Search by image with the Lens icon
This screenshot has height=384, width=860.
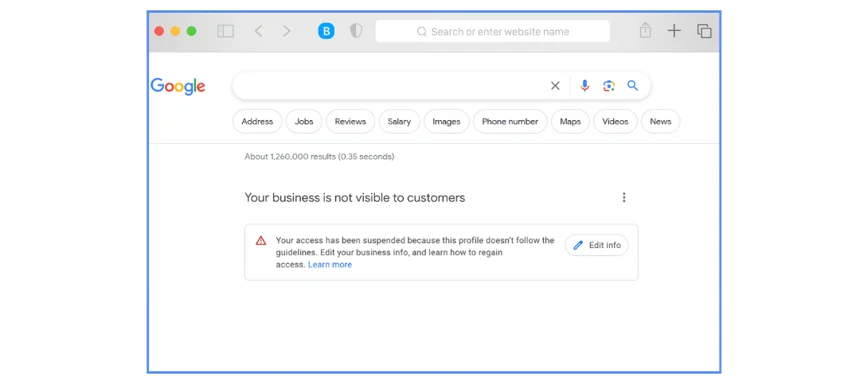(609, 86)
